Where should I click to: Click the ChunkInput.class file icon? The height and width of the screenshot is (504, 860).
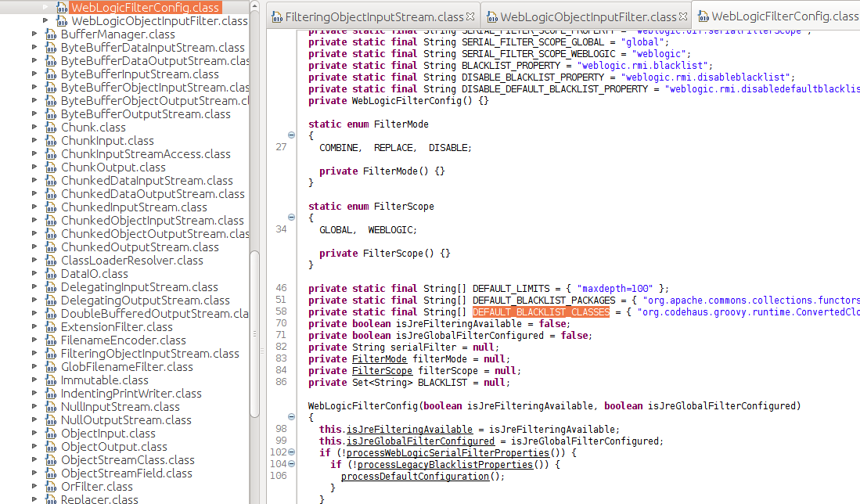[x=51, y=141]
